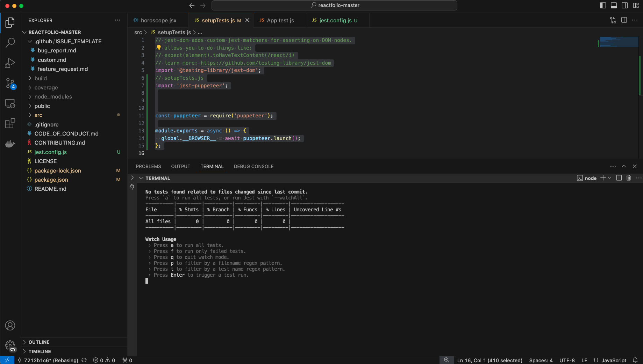Open the Extensions view

(10, 123)
